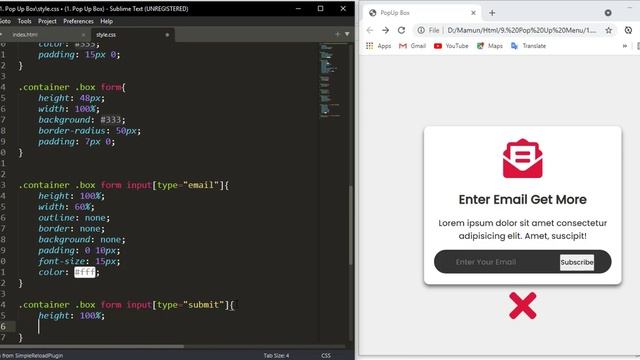The height and width of the screenshot is (360, 640).
Task: Open the Preferences menu in Sublime Text
Action: tap(78, 21)
